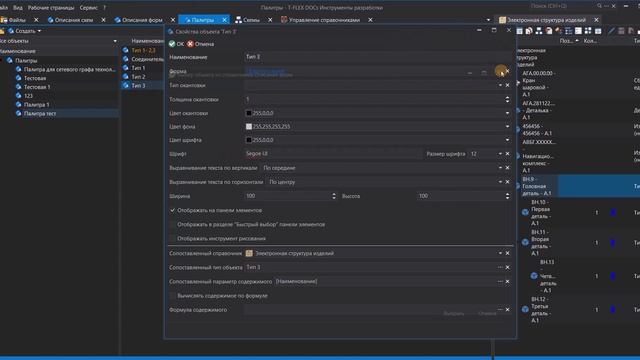Open the Вид menu
Screen dimensions: 640x360
[x=18, y=7]
